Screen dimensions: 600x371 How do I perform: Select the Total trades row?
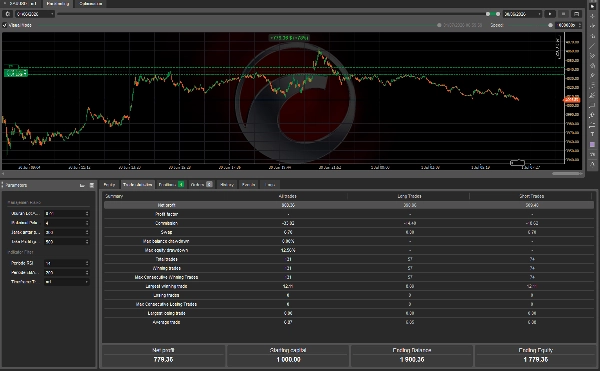(349, 259)
